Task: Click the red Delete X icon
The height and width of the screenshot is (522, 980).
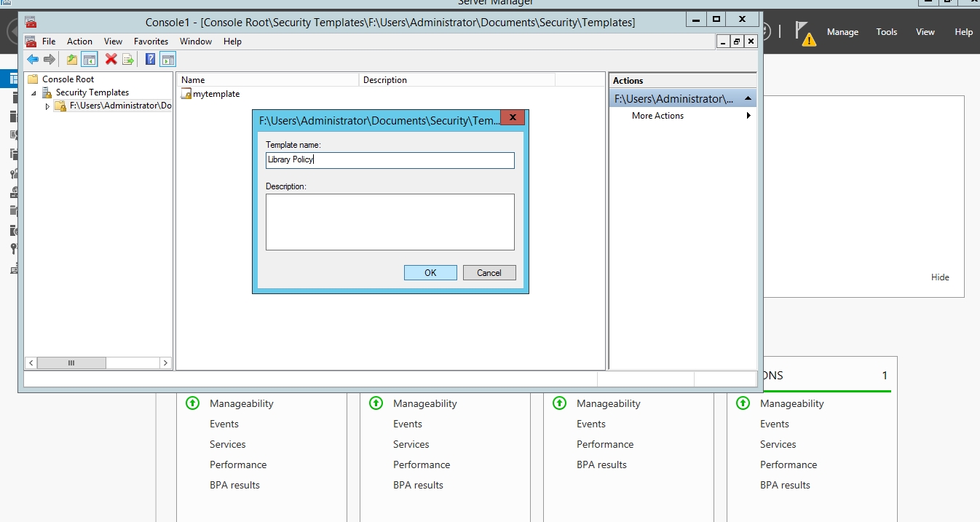Action: click(x=111, y=60)
